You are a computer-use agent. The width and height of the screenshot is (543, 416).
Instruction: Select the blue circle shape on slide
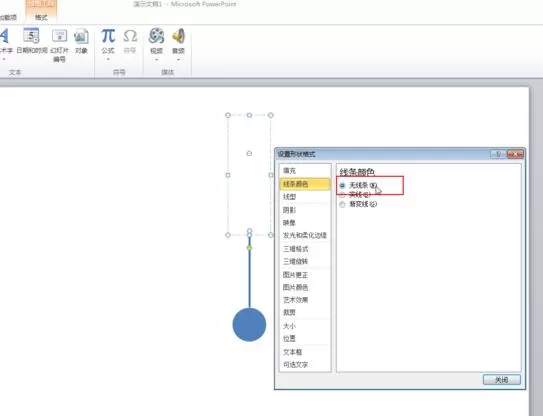pyautogui.click(x=249, y=325)
